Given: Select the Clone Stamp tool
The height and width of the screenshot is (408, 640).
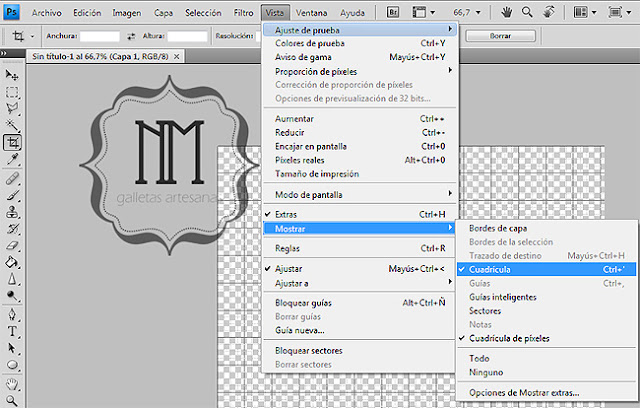Looking at the screenshot, I should pos(12,213).
